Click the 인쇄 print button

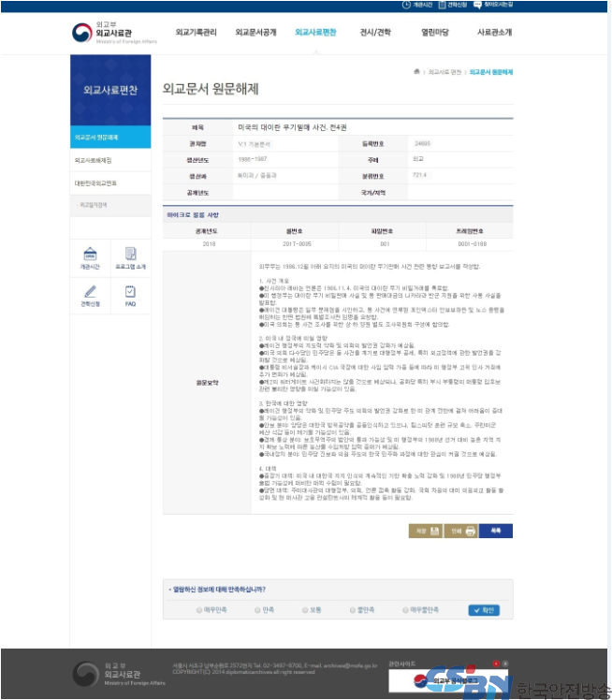pos(460,531)
